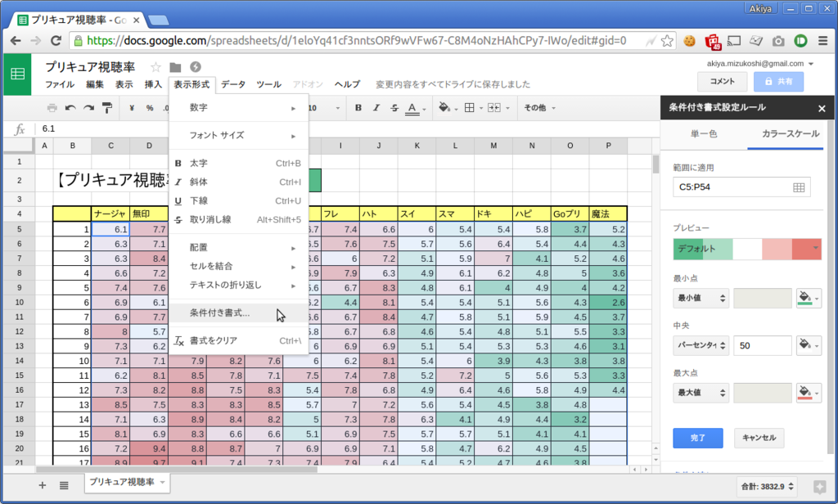Click the cookie extension icon

(x=689, y=41)
